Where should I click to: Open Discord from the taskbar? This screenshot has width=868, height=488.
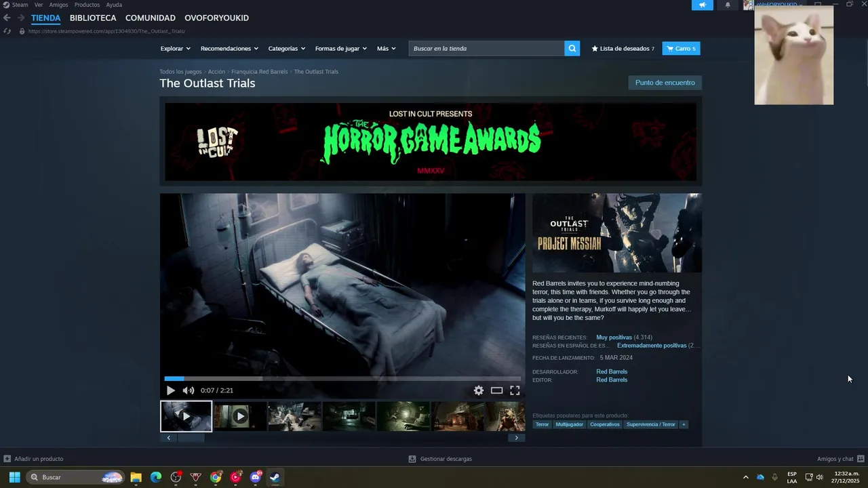[x=256, y=477]
